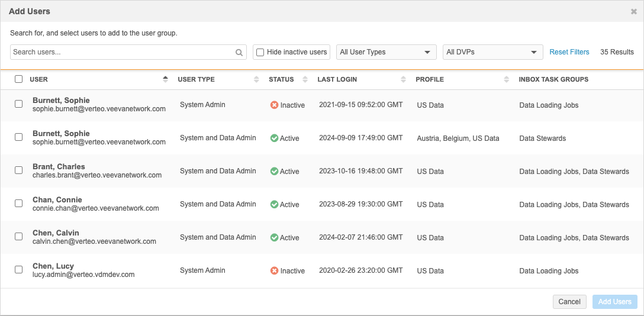
Task: Open the All User Types dropdown
Action: tap(386, 52)
